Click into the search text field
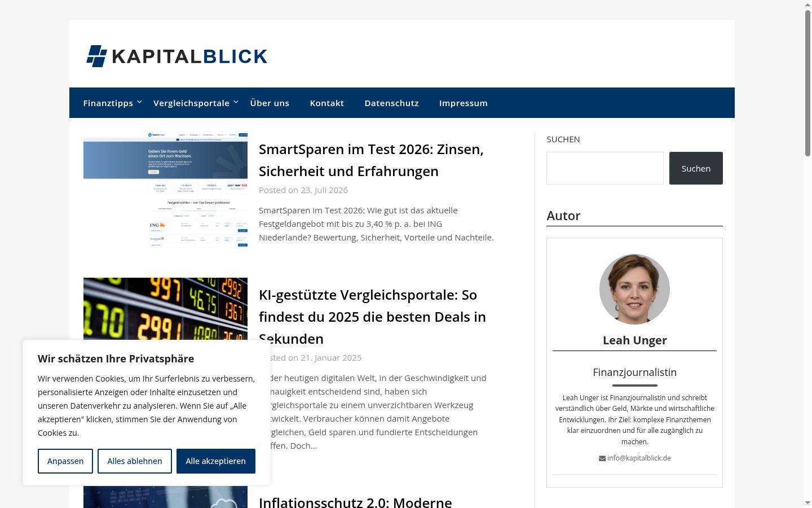Viewport: 812px width, 508px height. pos(605,168)
